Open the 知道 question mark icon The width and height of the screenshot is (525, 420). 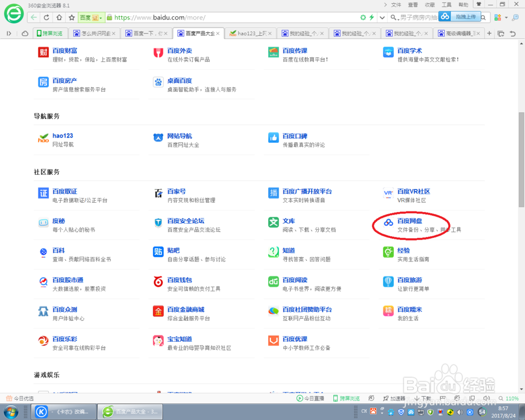tap(273, 252)
